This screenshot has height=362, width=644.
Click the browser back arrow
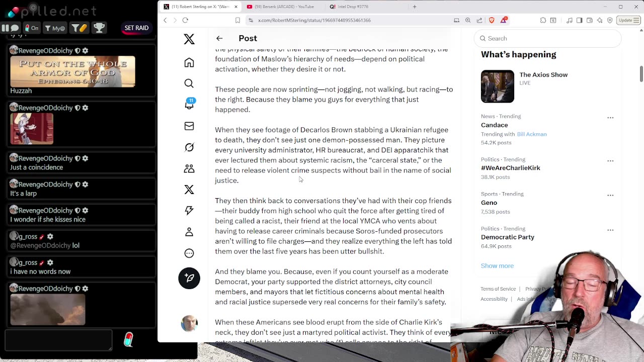[165, 20]
